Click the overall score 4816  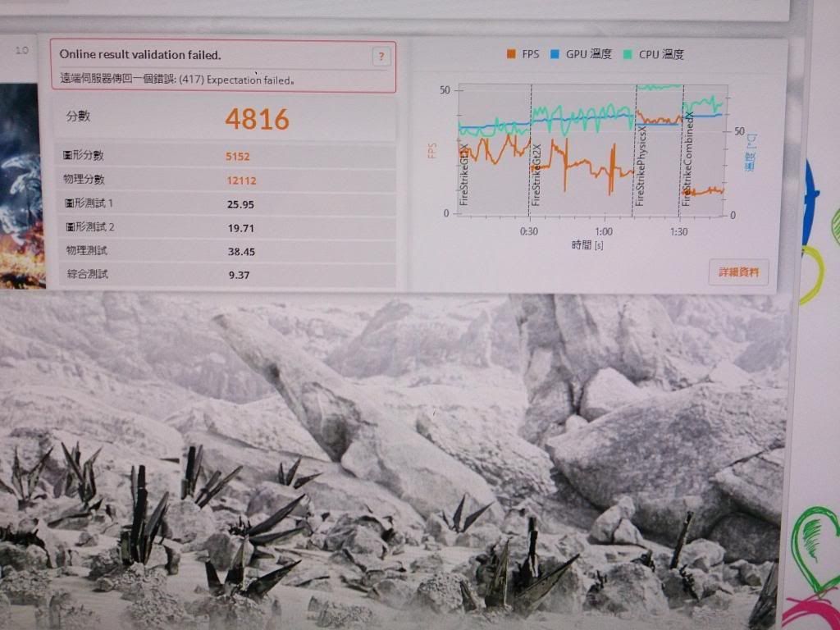pyautogui.click(x=257, y=120)
